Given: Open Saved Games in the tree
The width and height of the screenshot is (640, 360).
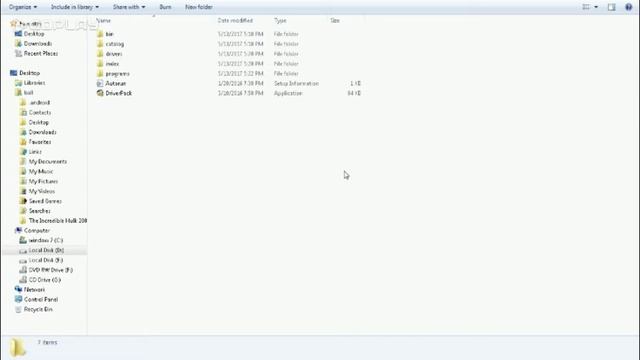Looking at the screenshot, I should pyautogui.click(x=45, y=201).
